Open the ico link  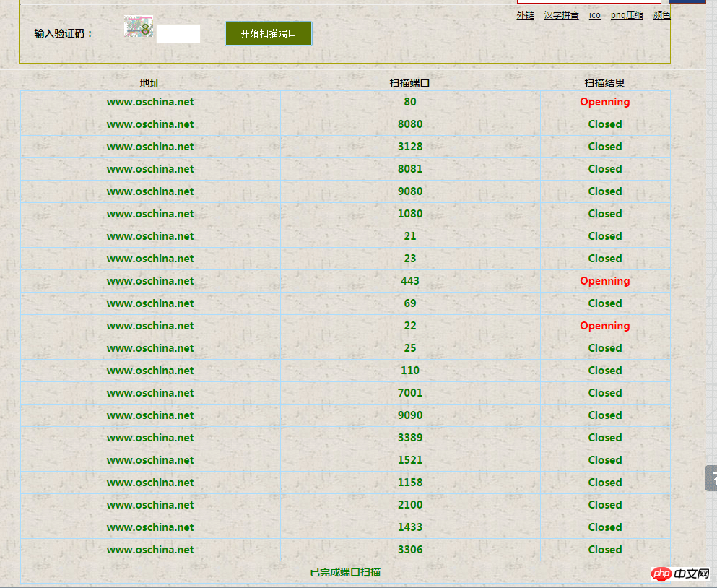click(594, 15)
